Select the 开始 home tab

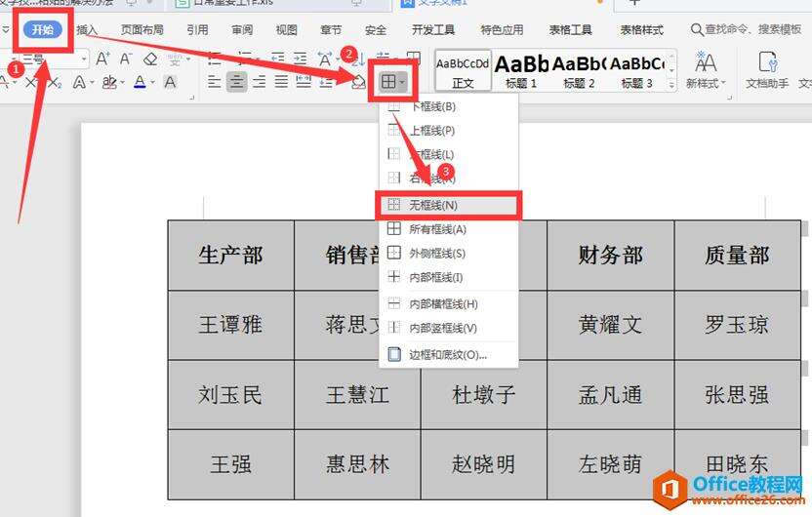(x=43, y=29)
